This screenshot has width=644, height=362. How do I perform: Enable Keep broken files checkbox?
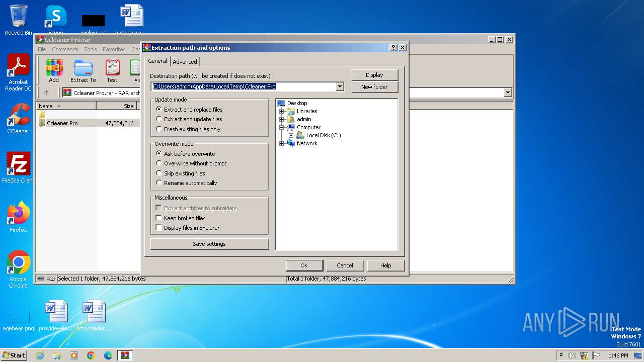[158, 218]
